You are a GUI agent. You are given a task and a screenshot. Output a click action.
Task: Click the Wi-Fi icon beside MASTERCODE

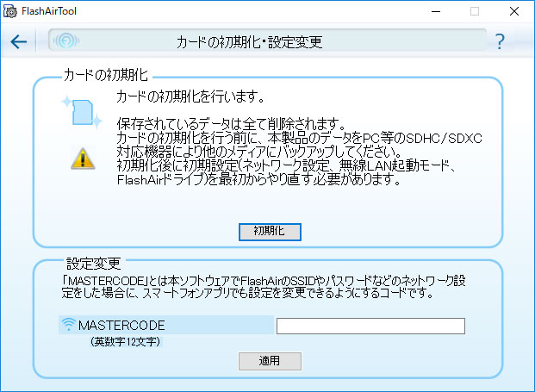(x=69, y=325)
